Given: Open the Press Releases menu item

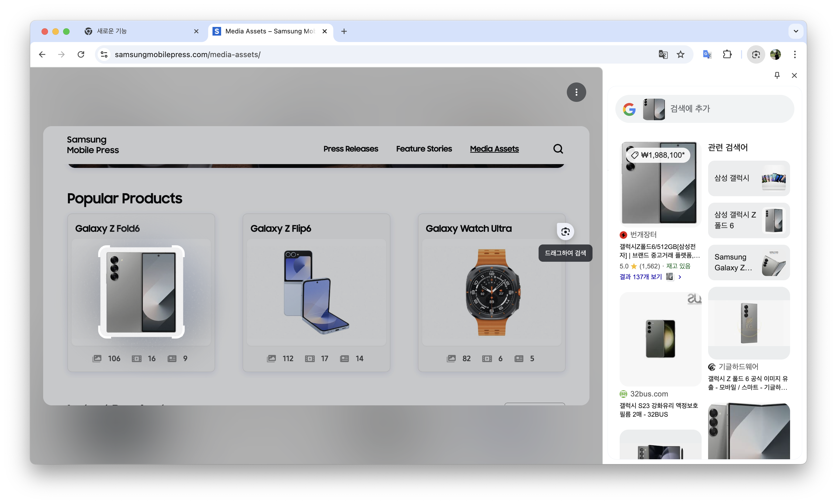Looking at the screenshot, I should (x=351, y=149).
